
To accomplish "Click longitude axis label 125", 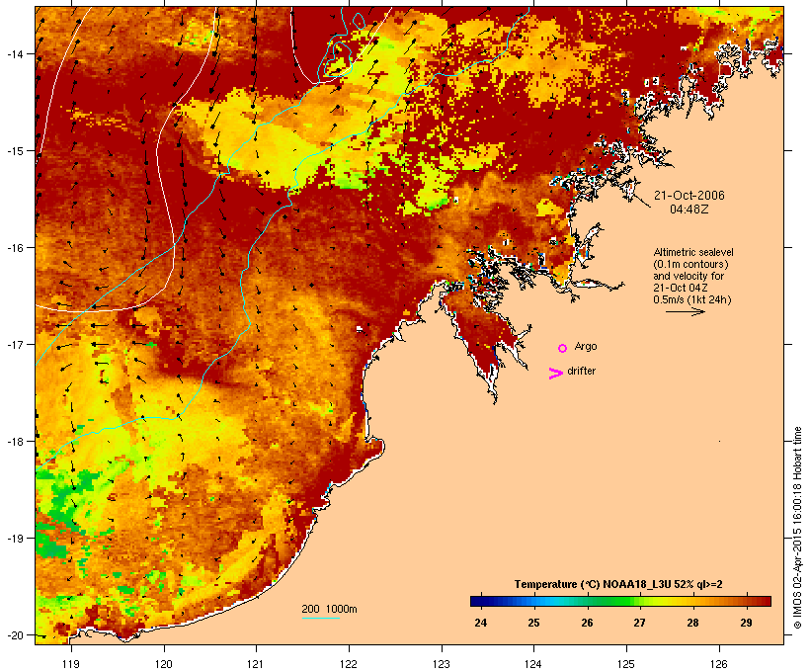I will pos(626,664).
